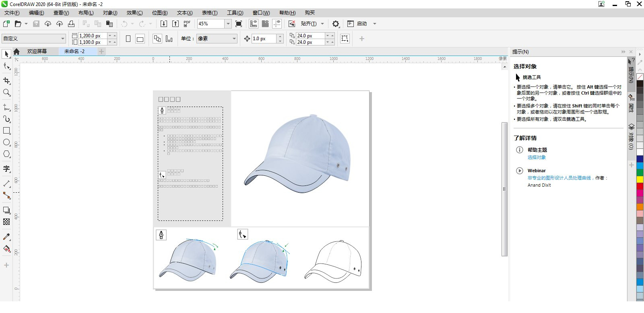Click the quick customize plus on property bar

pyautogui.click(x=362, y=39)
